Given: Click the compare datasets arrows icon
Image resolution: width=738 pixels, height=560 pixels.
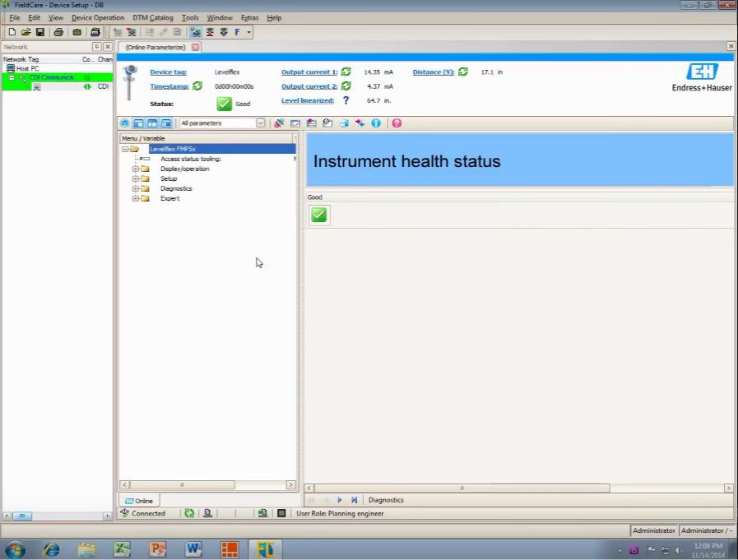Looking at the screenshot, I should (x=360, y=123).
